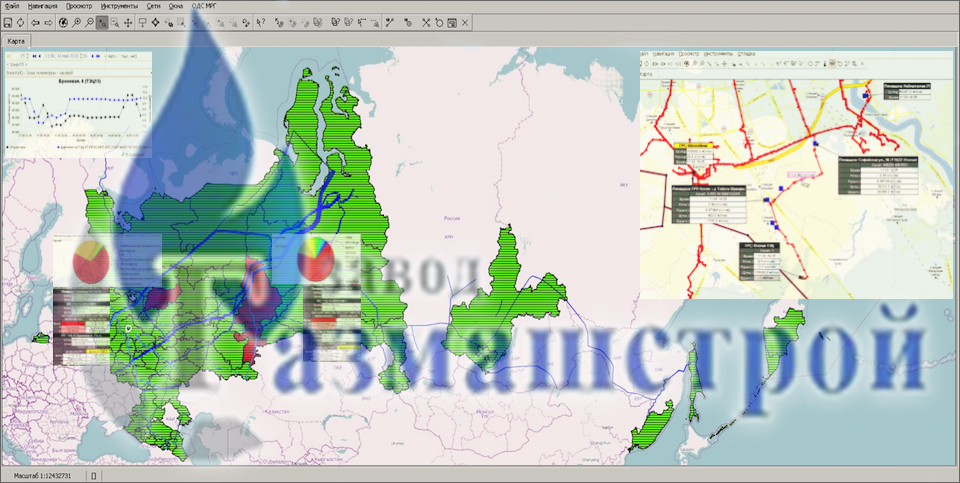Select the four-arrow pan tool
Viewport: 960px width, 483px height.
tap(128, 23)
